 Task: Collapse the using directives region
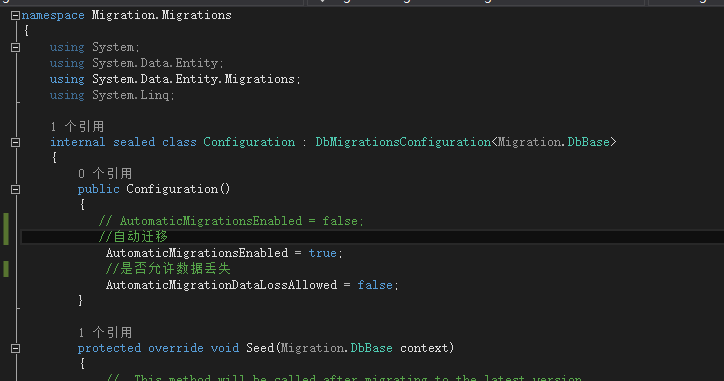[x=15, y=48]
